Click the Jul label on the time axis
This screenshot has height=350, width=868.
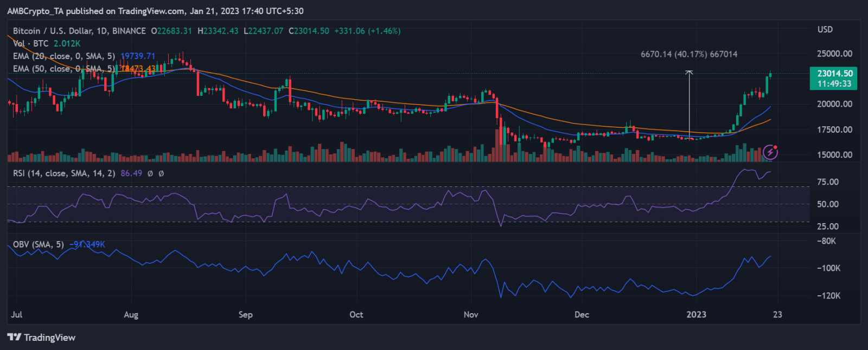click(x=17, y=315)
